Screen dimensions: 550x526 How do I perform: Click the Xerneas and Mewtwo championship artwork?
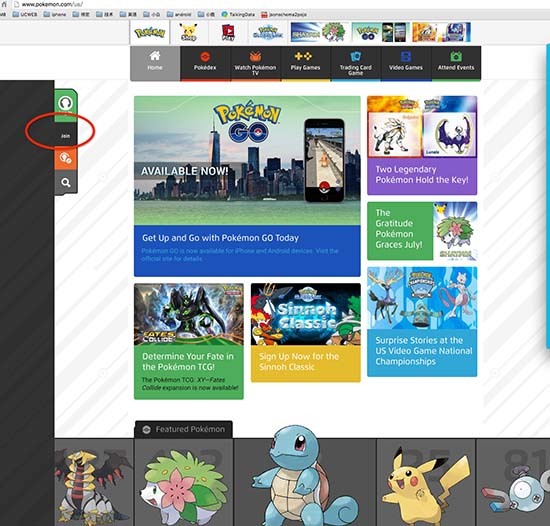[x=422, y=298]
